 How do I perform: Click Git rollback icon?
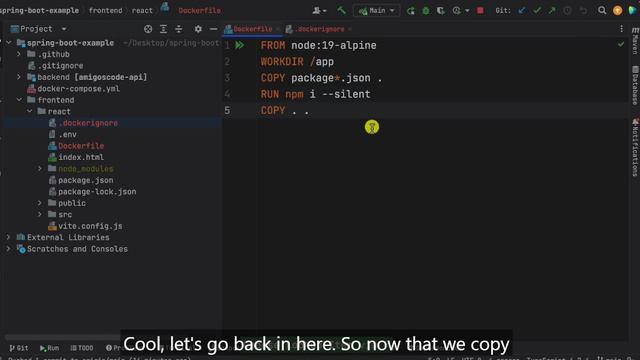point(583,11)
